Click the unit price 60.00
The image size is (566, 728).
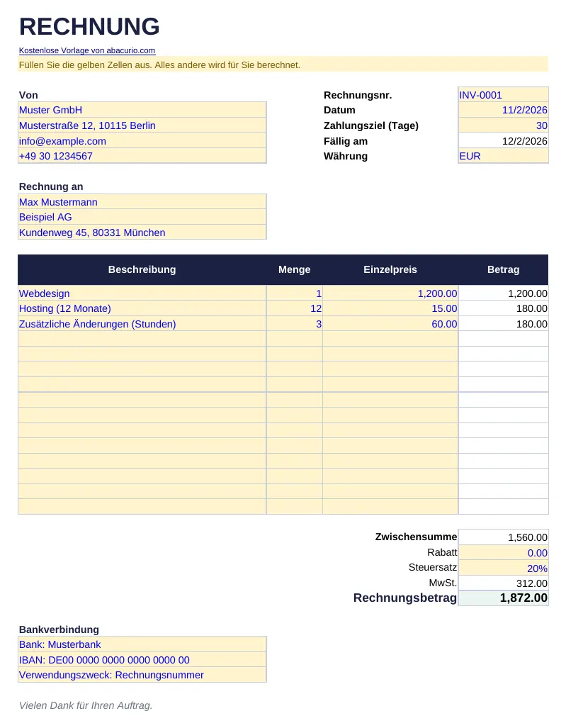coord(390,324)
